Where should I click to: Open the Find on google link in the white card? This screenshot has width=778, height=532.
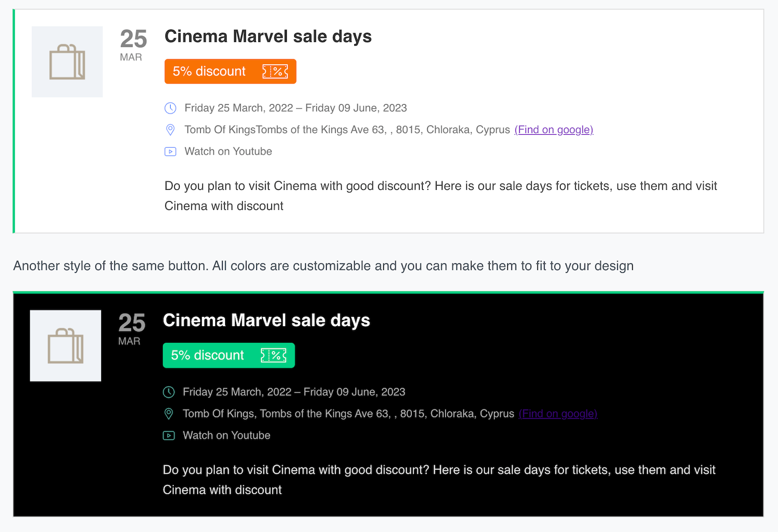(x=553, y=130)
